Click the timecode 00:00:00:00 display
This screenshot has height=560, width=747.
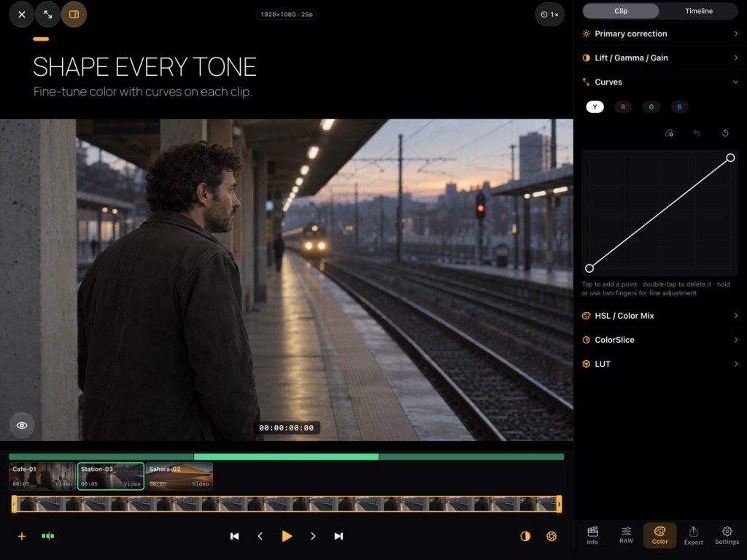[x=286, y=427]
